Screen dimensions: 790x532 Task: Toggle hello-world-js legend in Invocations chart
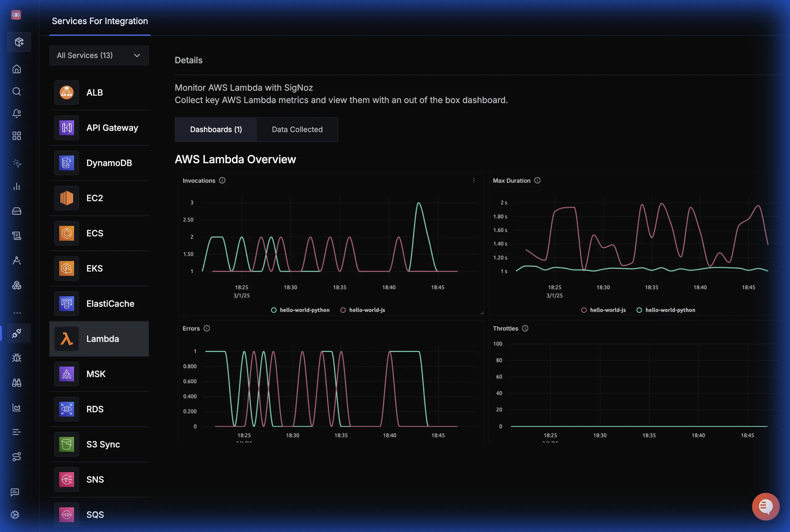point(363,310)
